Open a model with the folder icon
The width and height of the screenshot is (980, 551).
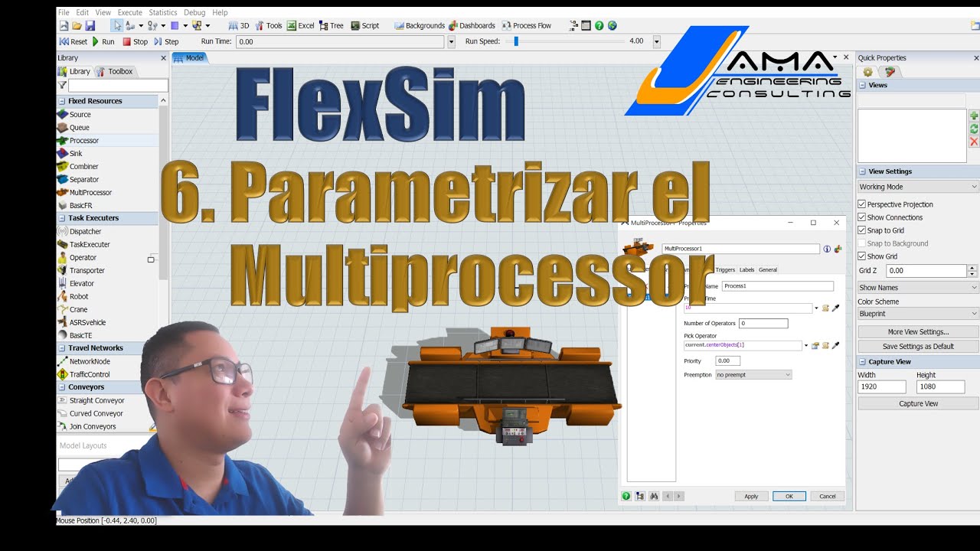tap(77, 25)
